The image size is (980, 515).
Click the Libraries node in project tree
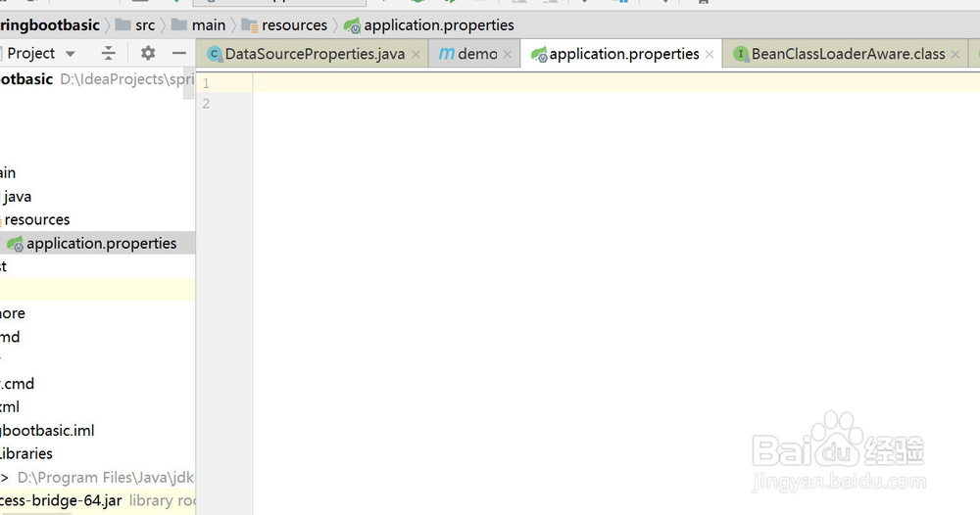26,454
